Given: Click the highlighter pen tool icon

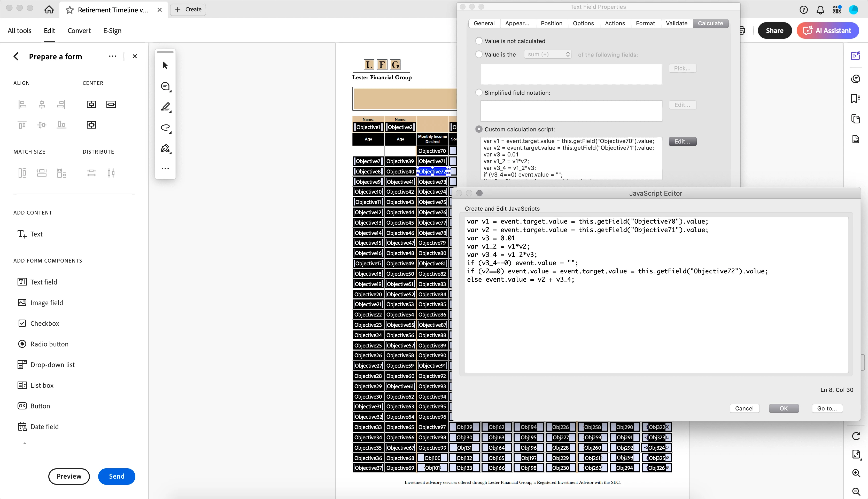Looking at the screenshot, I should [x=165, y=107].
